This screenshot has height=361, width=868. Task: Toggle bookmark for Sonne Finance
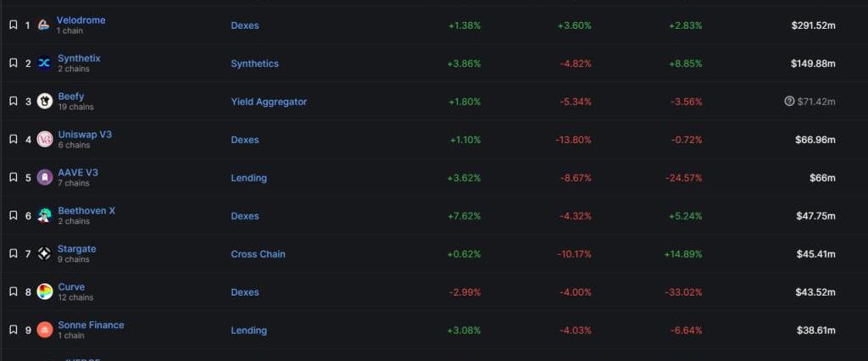(14, 330)
